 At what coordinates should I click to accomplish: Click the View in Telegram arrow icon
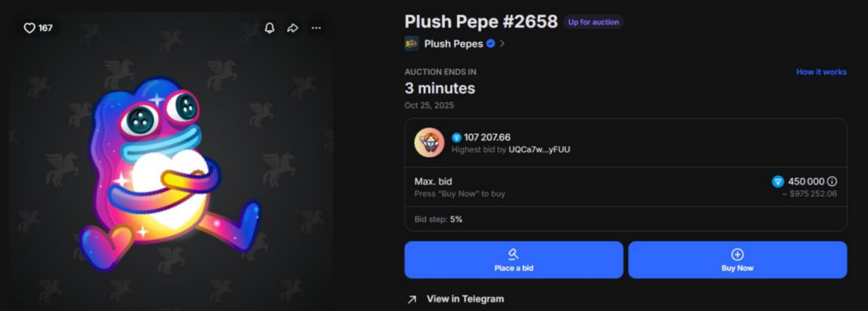(412, 299)
